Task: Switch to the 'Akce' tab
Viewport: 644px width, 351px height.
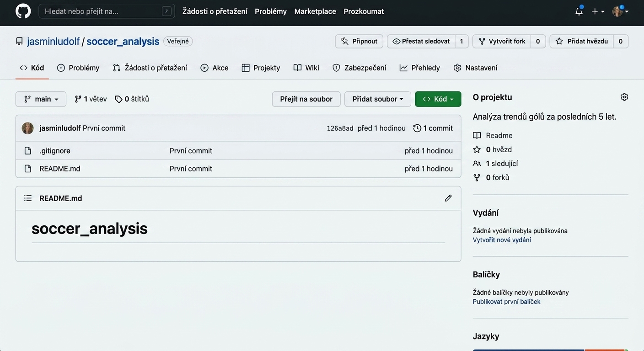Action: pos(215,68)
